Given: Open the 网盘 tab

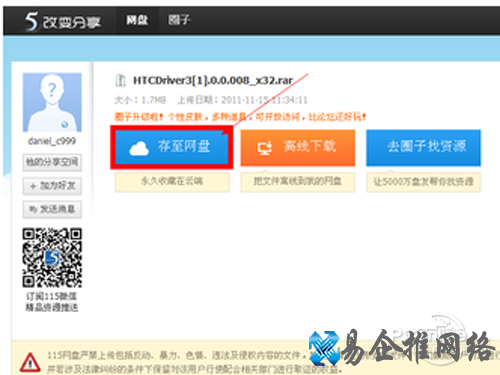Looking at the screenshot, I should (x=137, y=20).
